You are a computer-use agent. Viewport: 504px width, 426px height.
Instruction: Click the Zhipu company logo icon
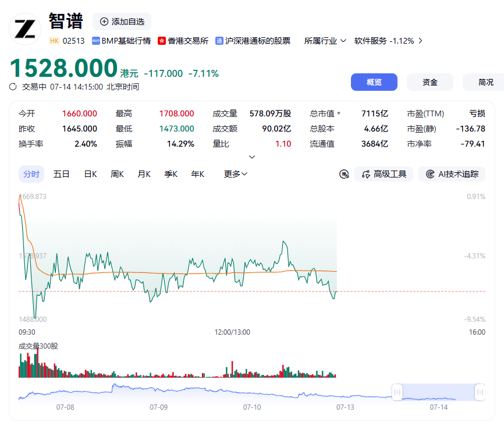[25, 29]
